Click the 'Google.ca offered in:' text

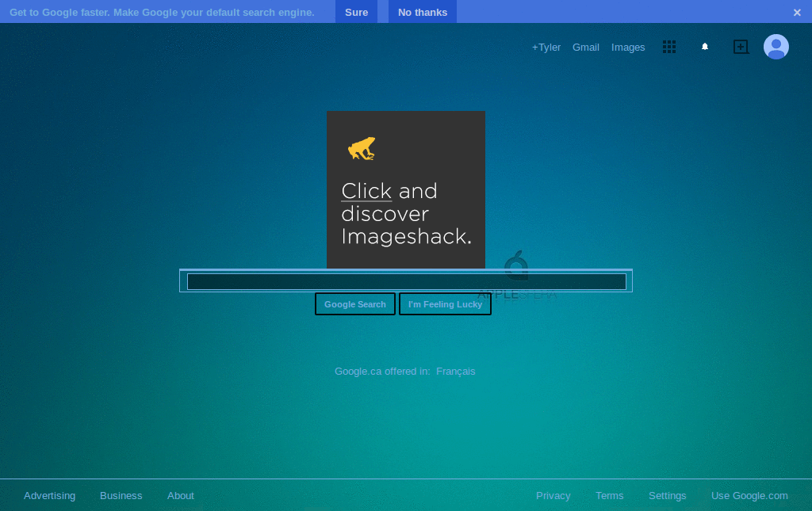point(382,372)
